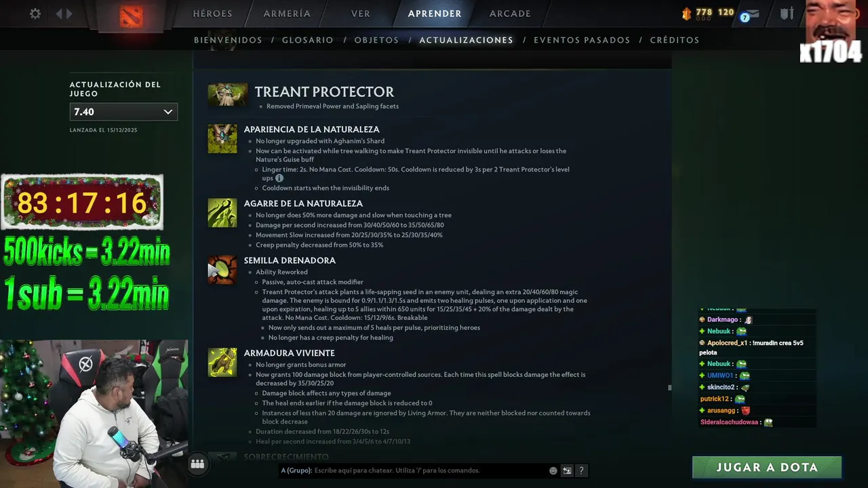Click the Agarre de la Naturaleza ability icon
The image size is (868, 488).
[x=222, y=213]
